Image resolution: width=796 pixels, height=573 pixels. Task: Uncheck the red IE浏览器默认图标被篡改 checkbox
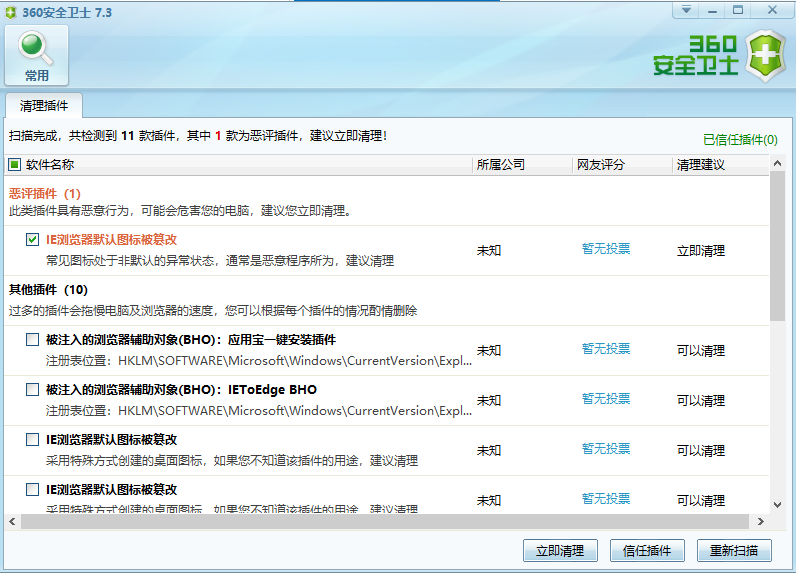(x=33, y=240)
